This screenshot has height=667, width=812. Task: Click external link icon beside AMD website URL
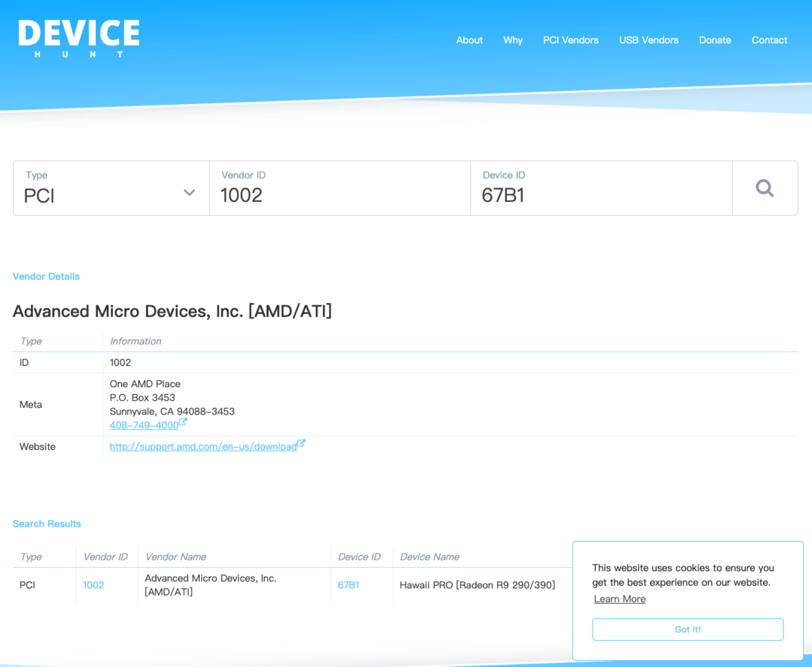pos(301,444)
